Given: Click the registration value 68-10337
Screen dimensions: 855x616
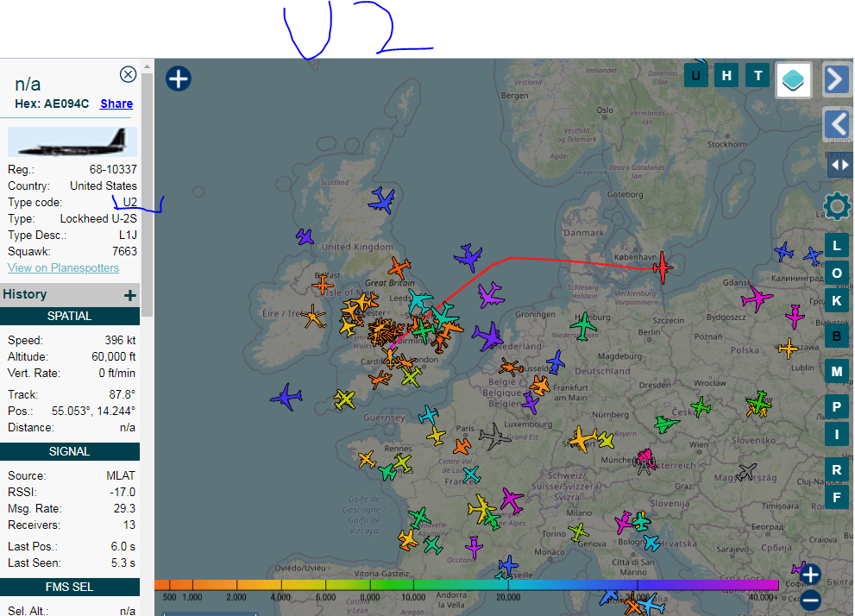Looking at the screenshot, I should [x=113, y=170].
